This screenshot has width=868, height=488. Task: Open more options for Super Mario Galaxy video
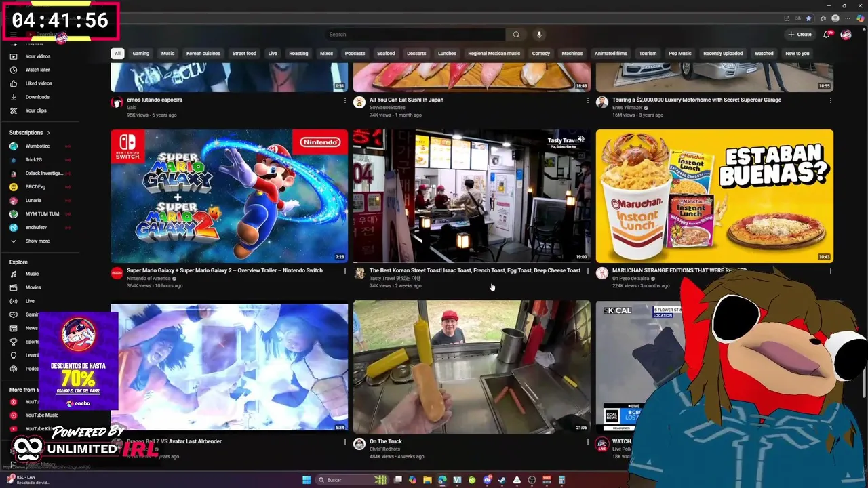[x=345, y=271]
